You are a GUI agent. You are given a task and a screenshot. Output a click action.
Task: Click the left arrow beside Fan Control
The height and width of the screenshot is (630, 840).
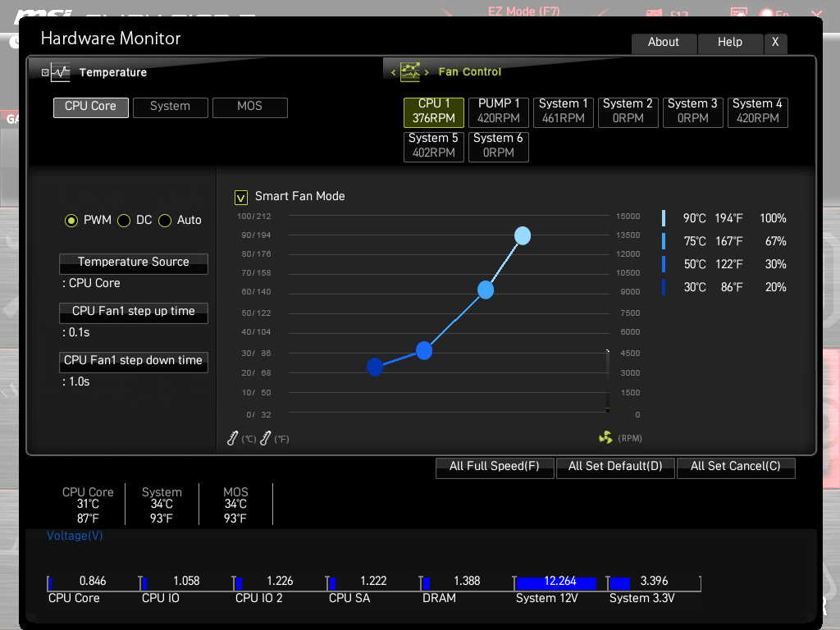(394, 73)
